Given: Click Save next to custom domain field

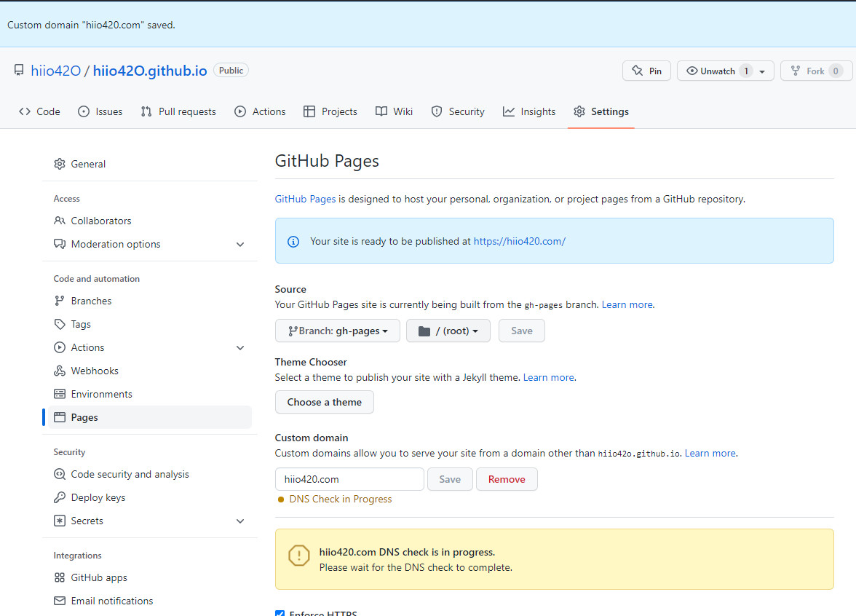Looking at the screenshot, I should point(450,479).
